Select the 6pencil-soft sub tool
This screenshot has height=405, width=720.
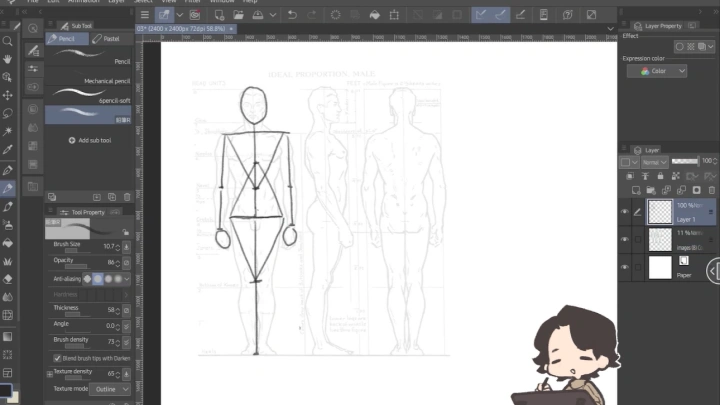coord(88,96)
